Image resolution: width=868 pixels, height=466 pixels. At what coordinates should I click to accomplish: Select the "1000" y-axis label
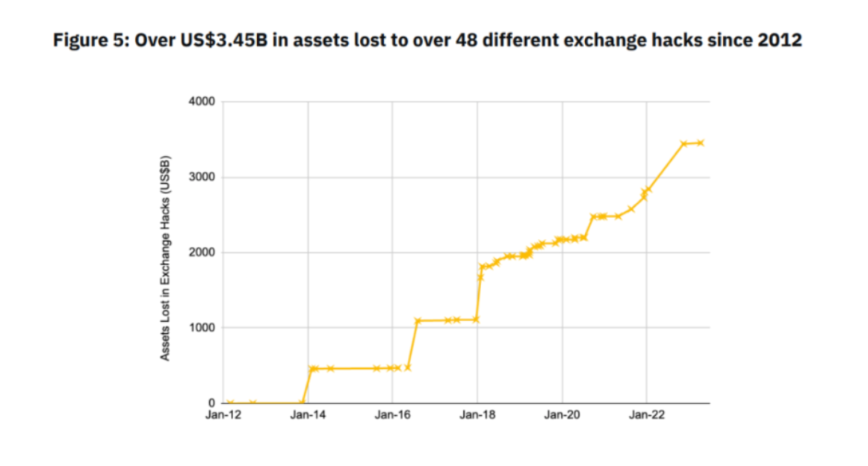(x=202, y=328)
